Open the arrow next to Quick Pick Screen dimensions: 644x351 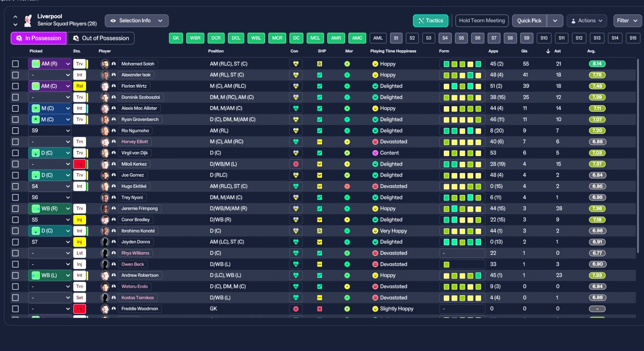[554, 21]
